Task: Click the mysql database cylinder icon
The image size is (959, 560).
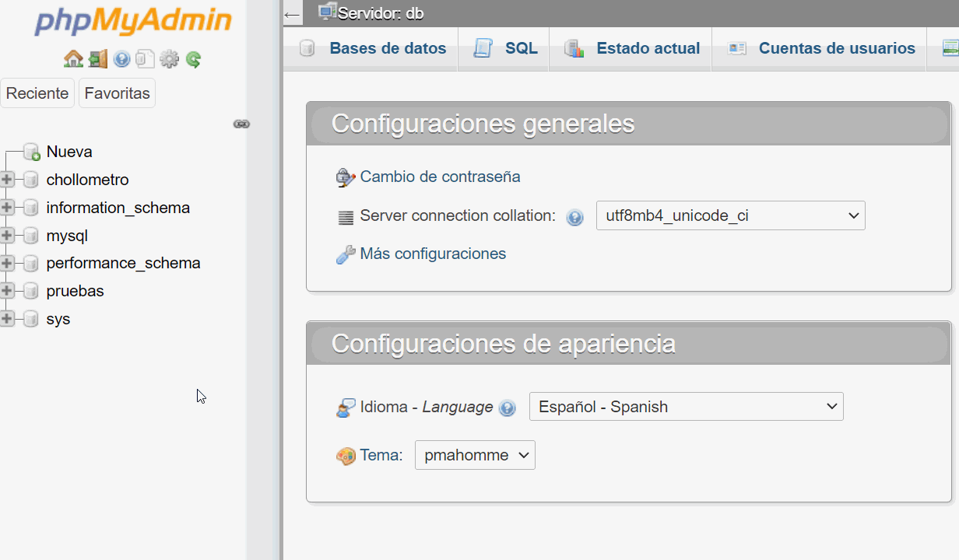Action: coord(30,236)
